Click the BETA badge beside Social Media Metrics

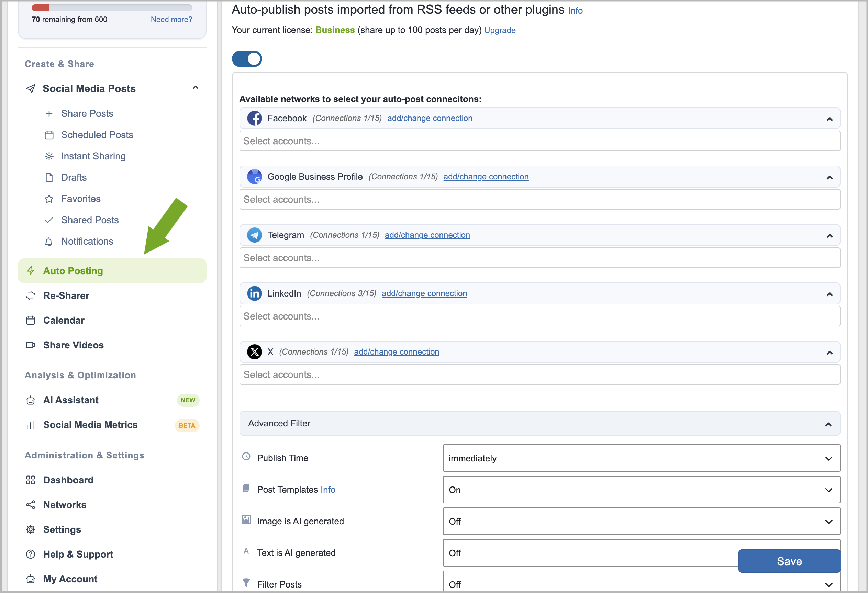187,426
